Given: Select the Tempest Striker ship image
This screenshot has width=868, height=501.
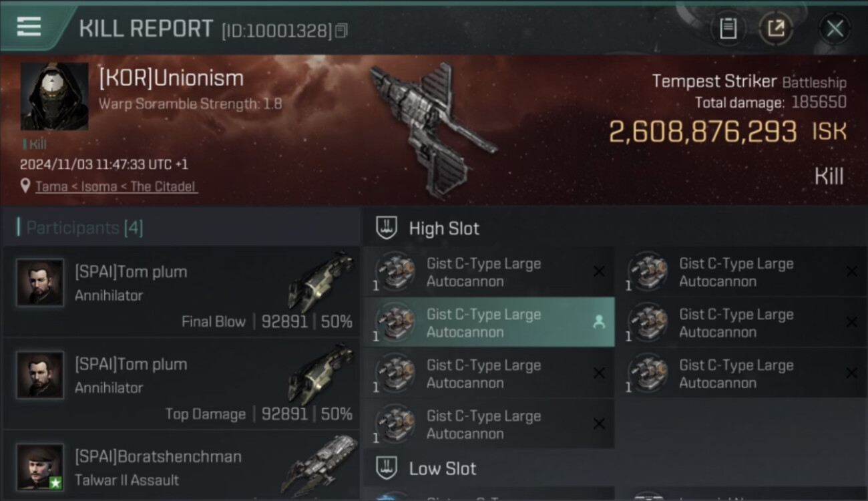Looking at the screenshot, I should (x=433, y=129).
